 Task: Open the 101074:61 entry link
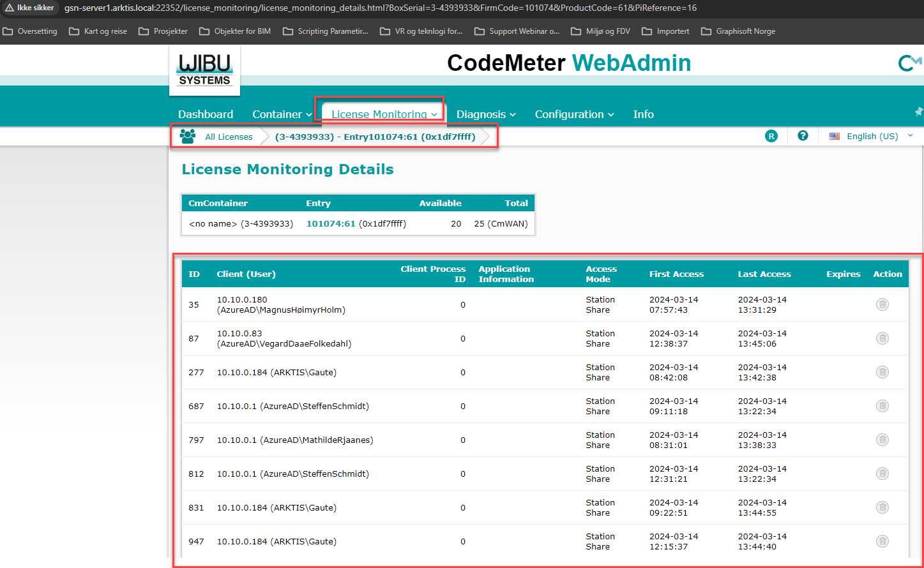[x=331, y=223]
